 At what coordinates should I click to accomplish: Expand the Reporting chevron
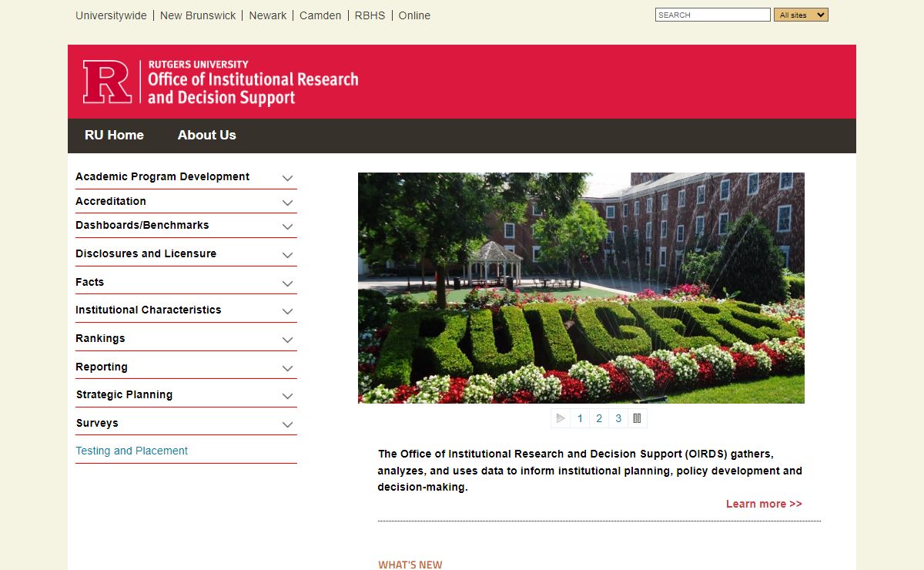(288, 368)
